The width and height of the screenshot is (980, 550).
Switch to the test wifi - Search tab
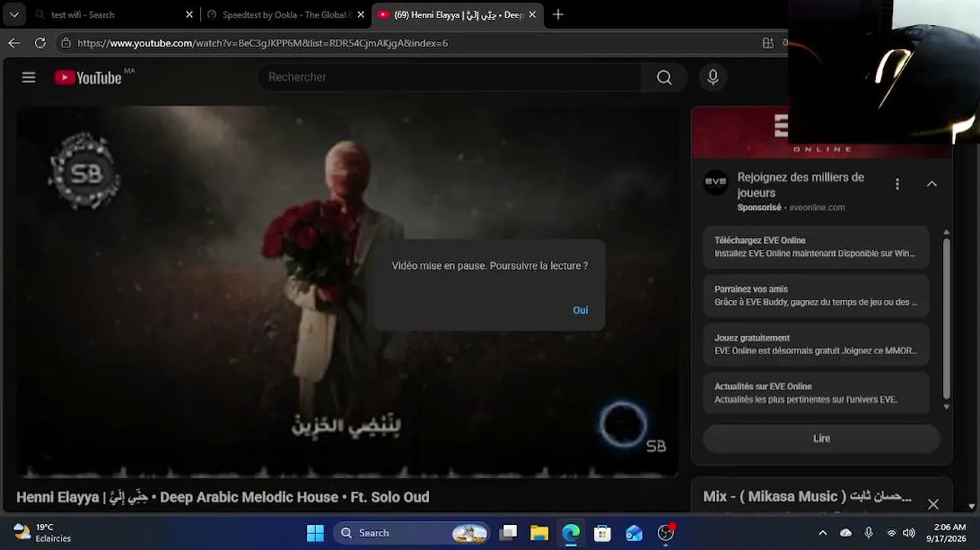pos(114,15)
